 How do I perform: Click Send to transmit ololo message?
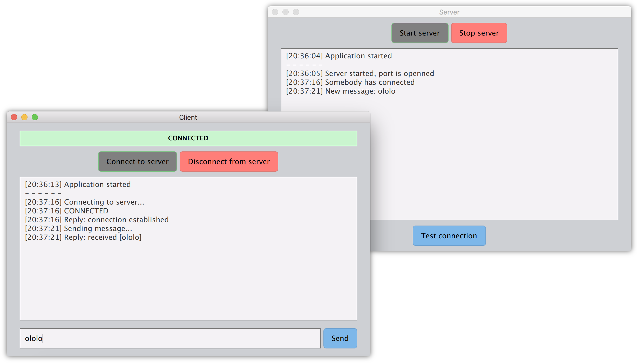(341, 338)
